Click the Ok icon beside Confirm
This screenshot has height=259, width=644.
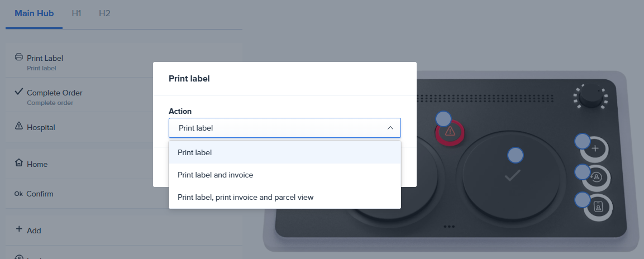pos(18,194)
